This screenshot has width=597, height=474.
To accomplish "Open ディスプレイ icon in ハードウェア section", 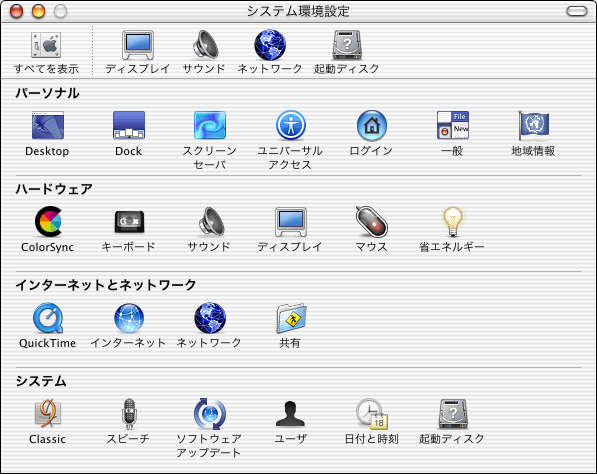I will pos(291,222).
